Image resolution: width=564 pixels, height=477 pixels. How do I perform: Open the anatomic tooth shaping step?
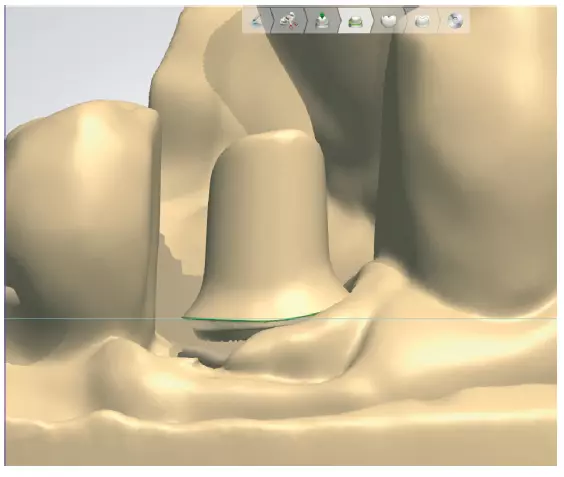pos(422,21)
